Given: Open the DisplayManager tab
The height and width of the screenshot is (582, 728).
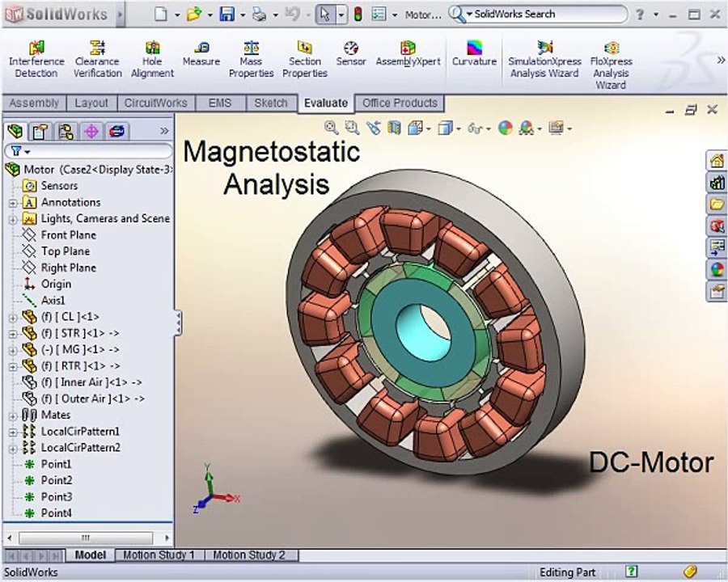Looking at the screenshot, I should [x=116, y=131].
